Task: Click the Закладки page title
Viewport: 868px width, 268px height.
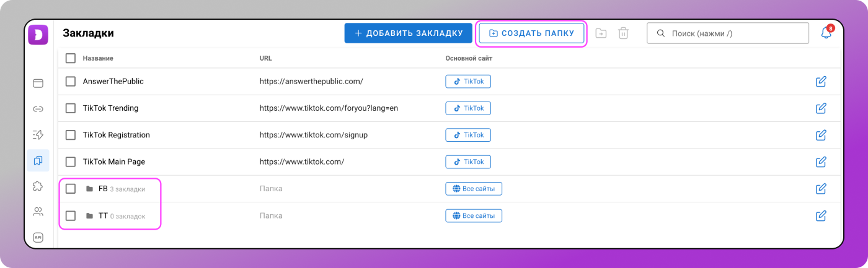Action: coord(88,33)
